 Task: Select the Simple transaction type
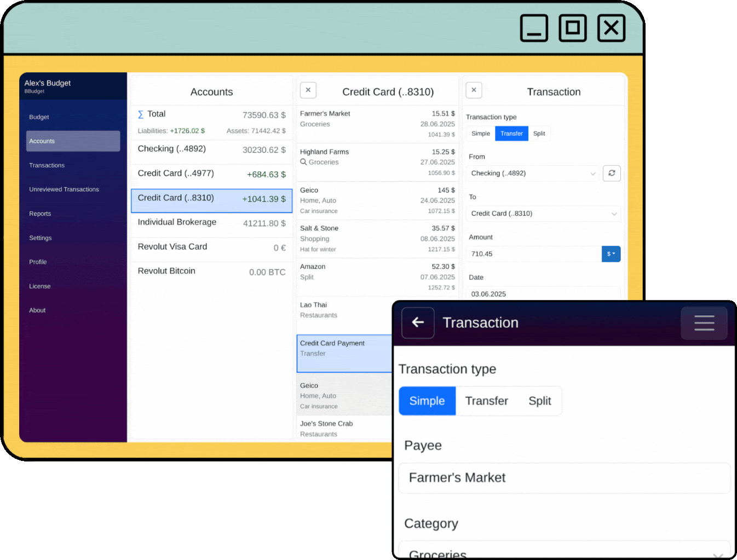coord(480,133)
